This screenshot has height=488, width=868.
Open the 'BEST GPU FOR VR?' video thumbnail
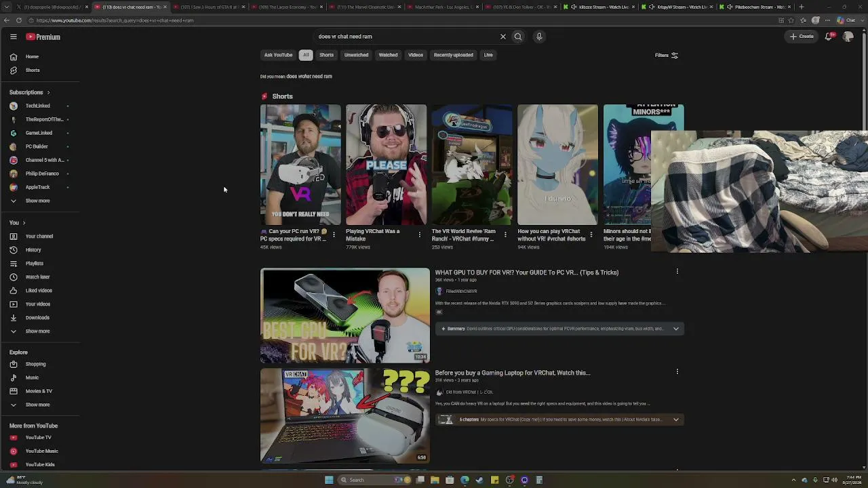coord(345,316)
